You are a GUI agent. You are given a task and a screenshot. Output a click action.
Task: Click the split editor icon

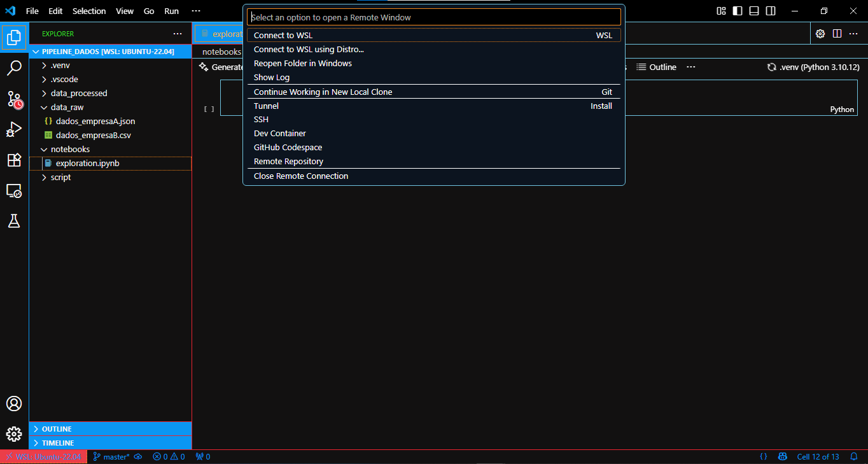(837, 33)
